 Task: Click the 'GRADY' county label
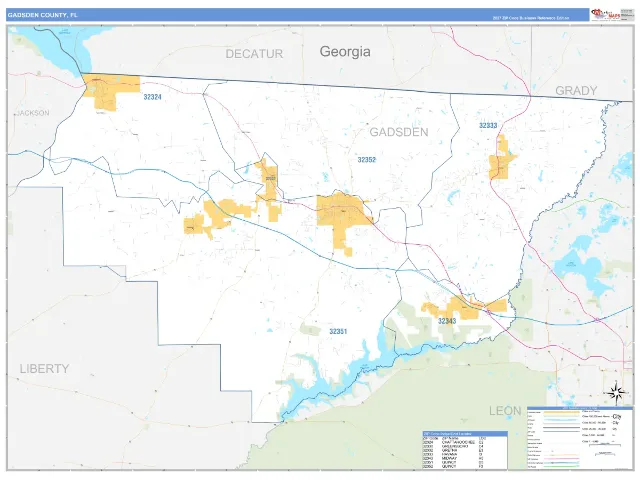[576, 91]
